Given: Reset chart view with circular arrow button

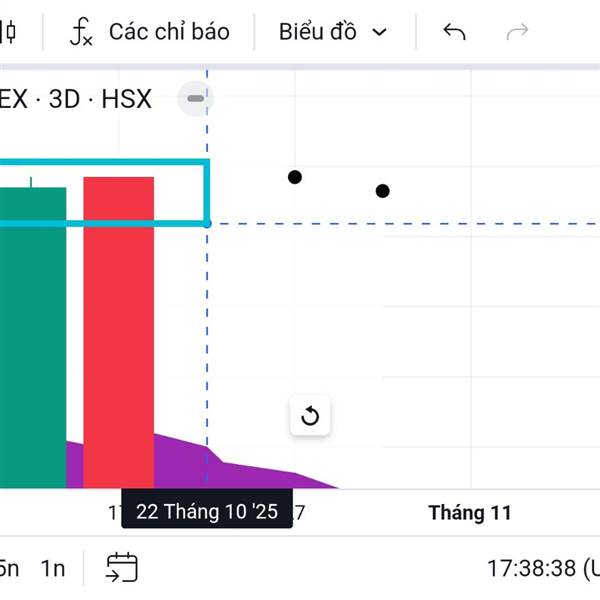Looking at the screenshot, I should coord(310,416).
